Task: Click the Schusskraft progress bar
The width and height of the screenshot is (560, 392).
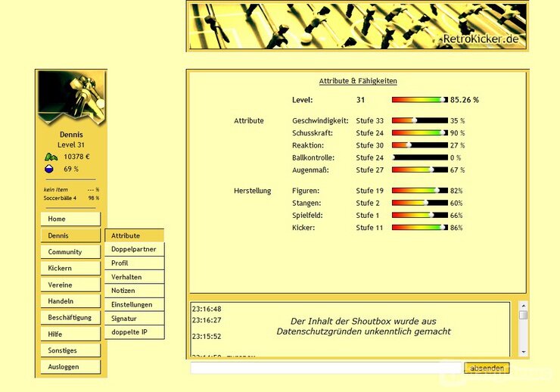Action: pyautogui.click(x=420, y=132)
